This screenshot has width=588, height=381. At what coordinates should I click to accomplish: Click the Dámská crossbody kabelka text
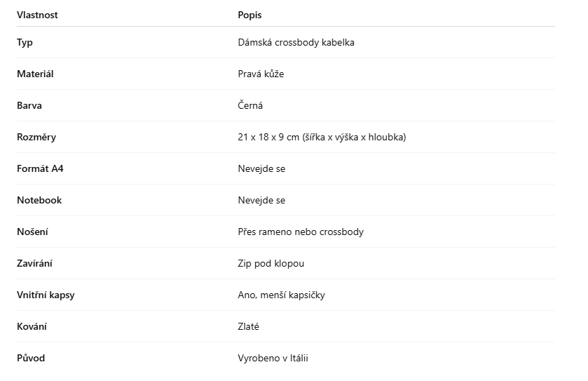pyautogui.click(x=296, y=42)
